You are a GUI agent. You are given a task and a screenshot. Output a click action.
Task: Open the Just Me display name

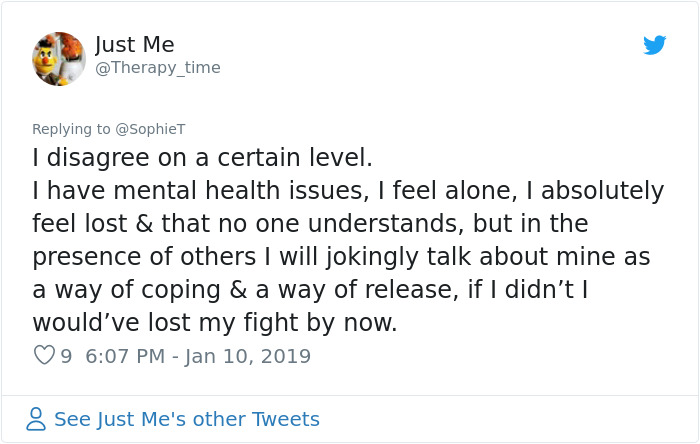click(x=134, y=45)
